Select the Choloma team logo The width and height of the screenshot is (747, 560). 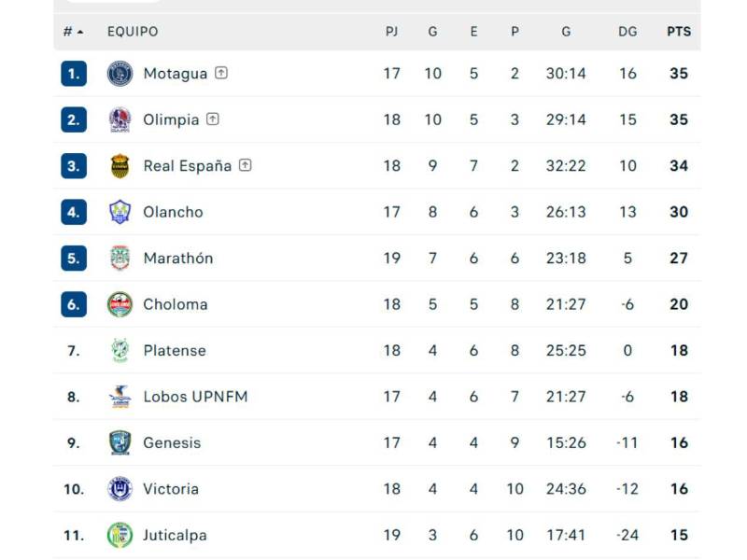click(120, 304)
